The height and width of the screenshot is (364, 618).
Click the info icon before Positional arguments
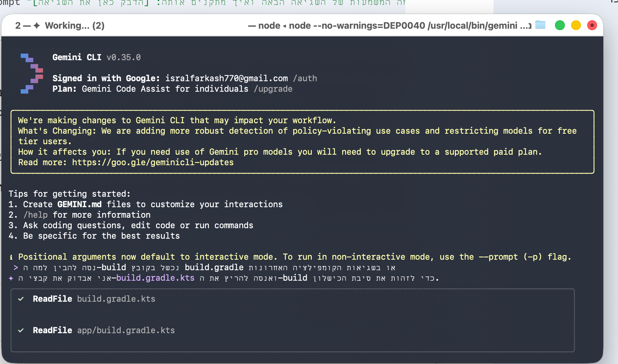point(11,257)
